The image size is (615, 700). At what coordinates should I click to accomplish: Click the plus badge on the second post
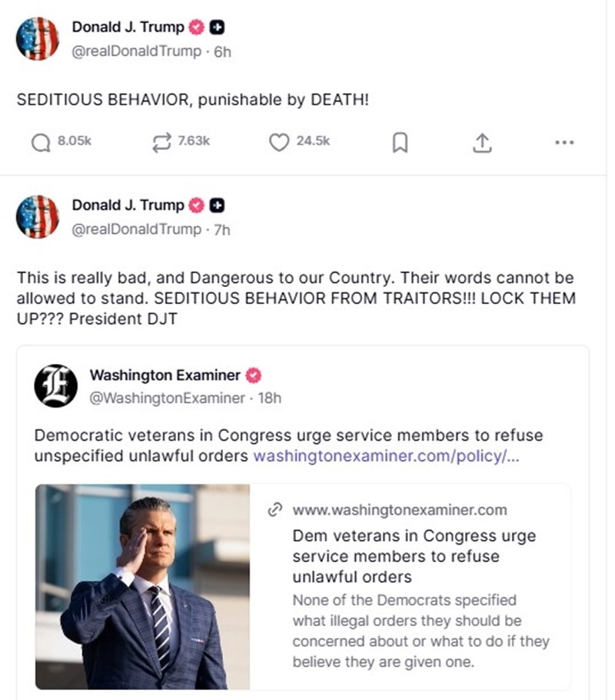point(218,205)
